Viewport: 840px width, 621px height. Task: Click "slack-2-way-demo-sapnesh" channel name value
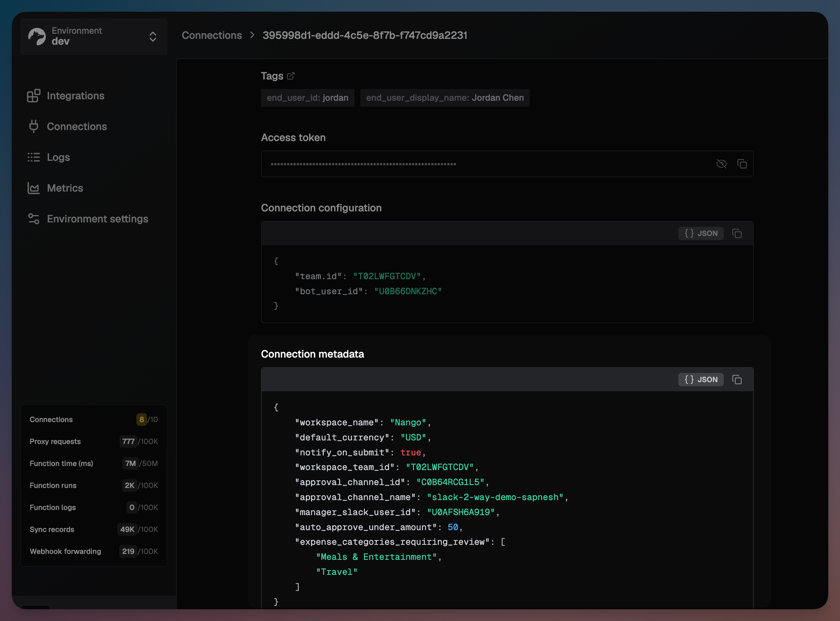pyautogui.click(x=495, y=497)
